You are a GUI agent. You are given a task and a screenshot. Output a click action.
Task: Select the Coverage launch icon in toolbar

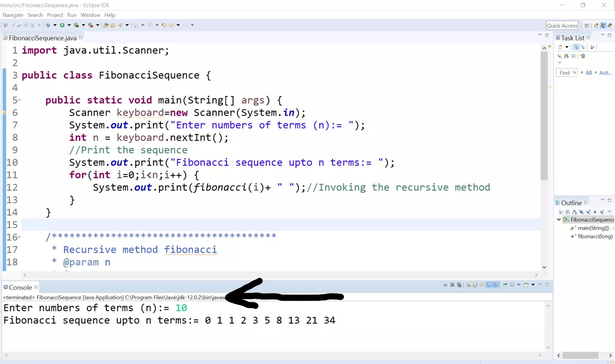77,25
